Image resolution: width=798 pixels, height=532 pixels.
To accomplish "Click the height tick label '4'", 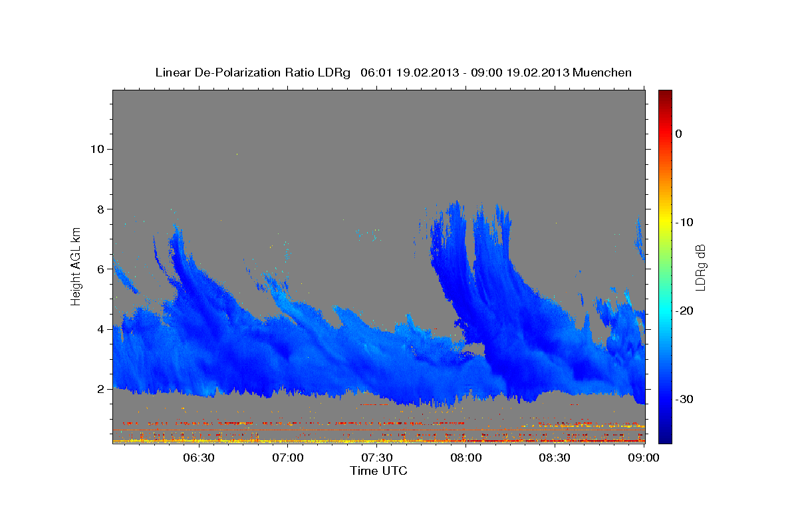I will click(100, 329).
